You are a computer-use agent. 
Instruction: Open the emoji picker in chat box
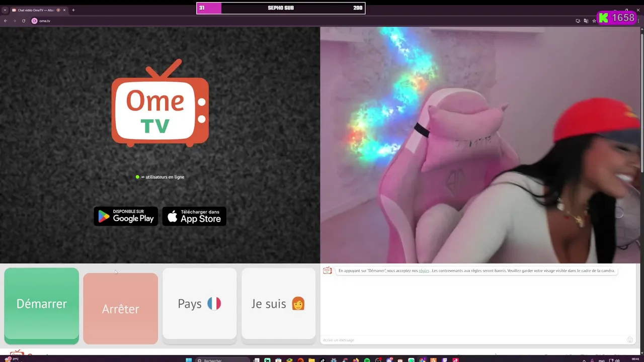pos(629,340)
